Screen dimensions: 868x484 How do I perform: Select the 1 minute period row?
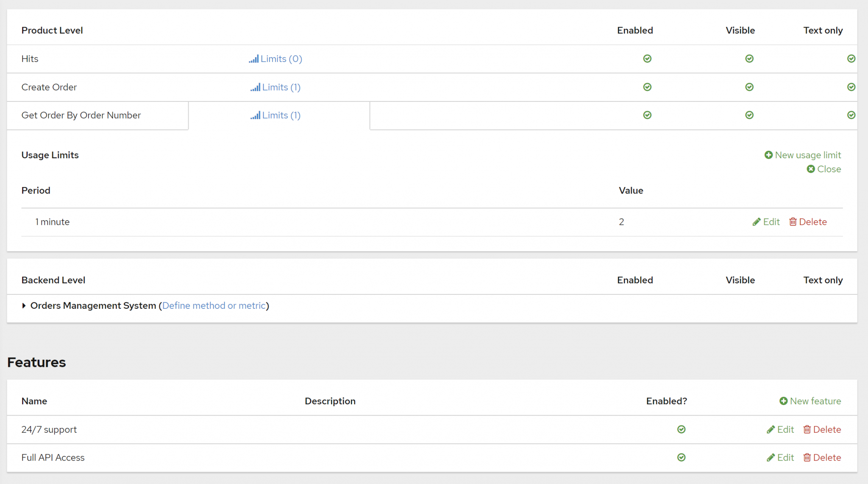click(52, 221)
